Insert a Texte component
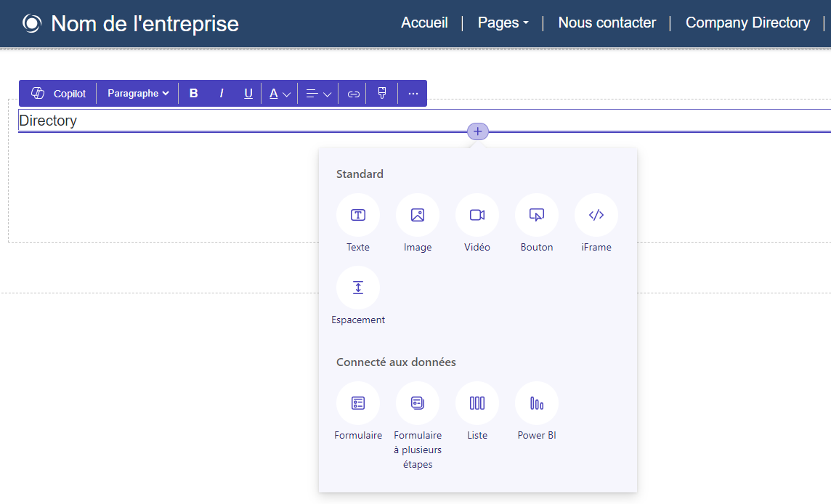The width and height of the screenshot is (831, 504). coord(357,215)
